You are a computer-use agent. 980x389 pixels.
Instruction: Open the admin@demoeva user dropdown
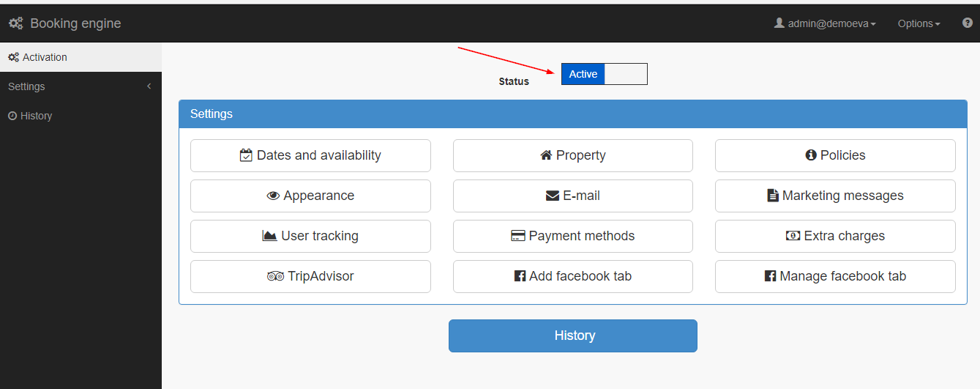click(825, 23)
